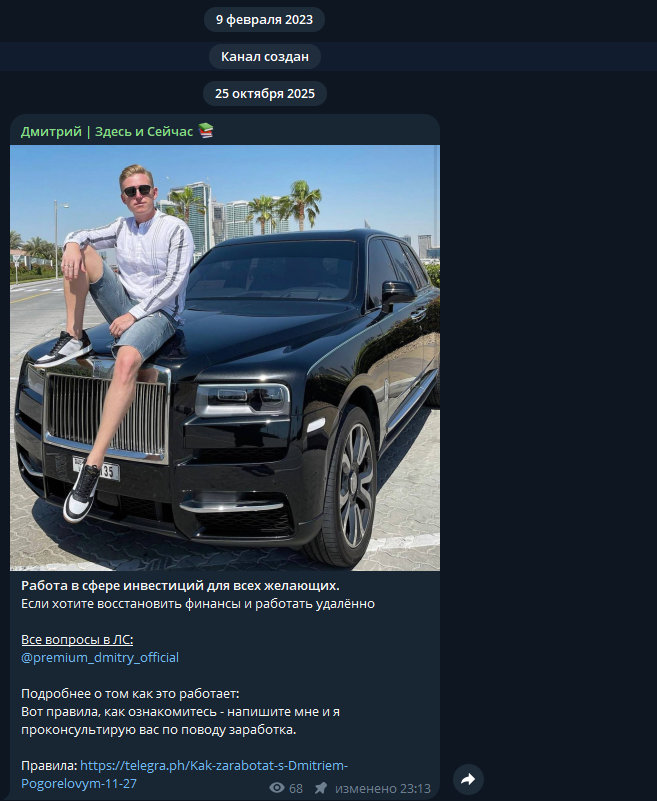Viewport: 657px width, 801px height.
Task: Open channel name Дмитрий | Здесь и Сейчас
Action: 107,131
